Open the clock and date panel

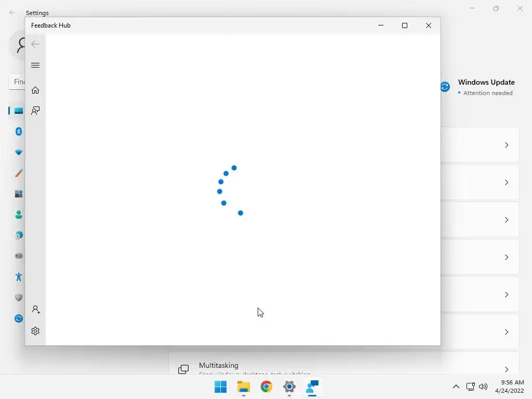point(510,387)
